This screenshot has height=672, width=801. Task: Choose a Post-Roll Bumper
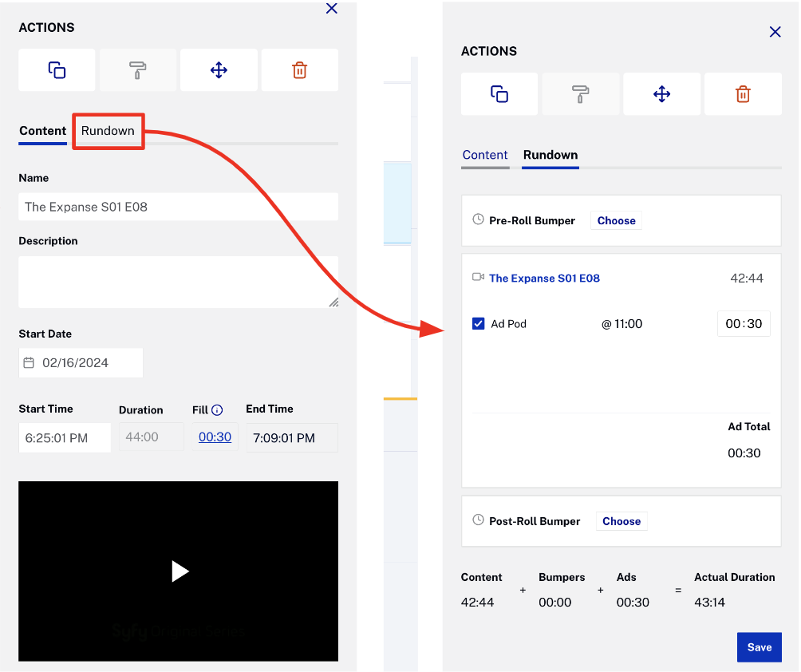coord(621,521)
